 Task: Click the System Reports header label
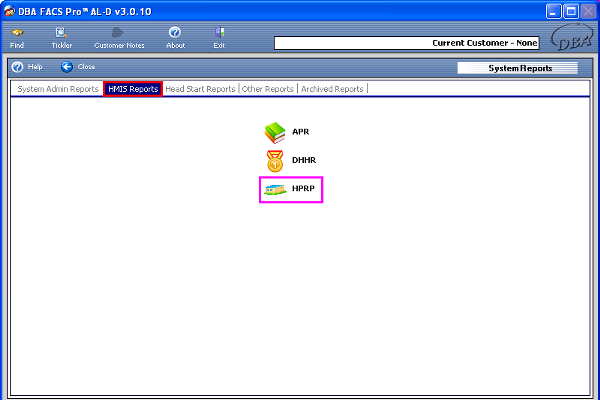point(518,68)
